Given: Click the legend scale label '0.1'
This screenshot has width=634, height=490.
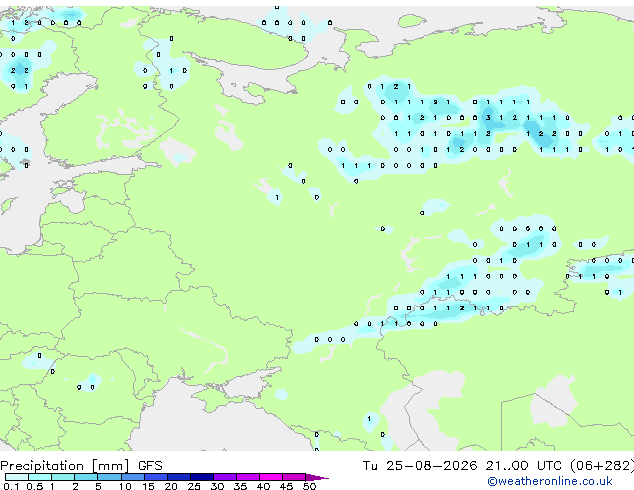Looking at the screenshot, I should click(x=11, y=486).
